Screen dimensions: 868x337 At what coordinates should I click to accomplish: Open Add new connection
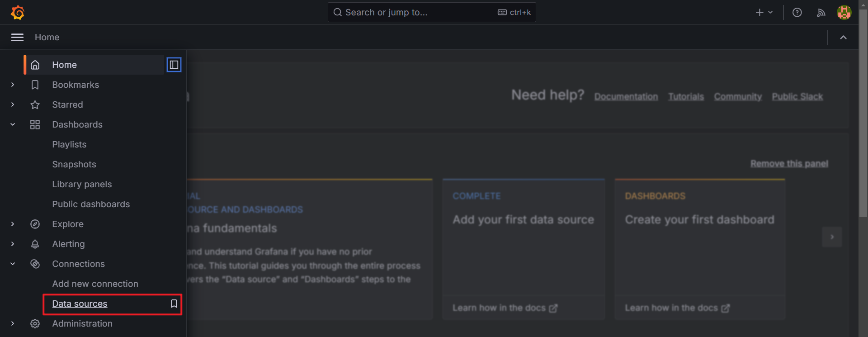pos(95,284)
